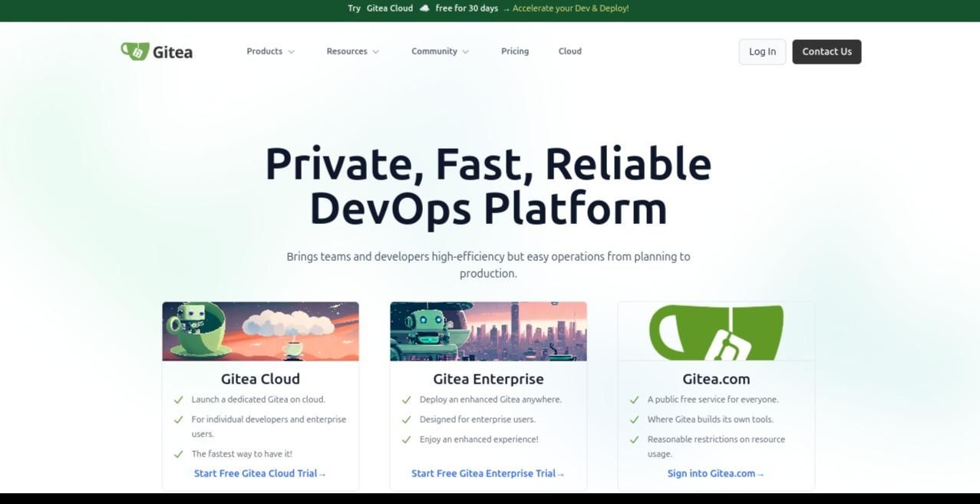Image resolution: width=980 pixels, height=504 pixels.
Task: Go to the Pricing page
Action: (515, 51)
